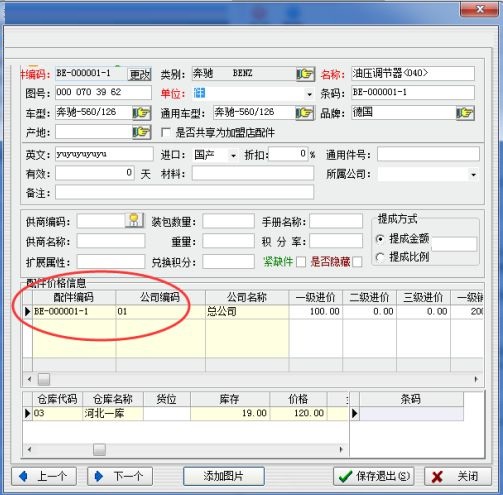This screenshot has width=503, height=495.
Task: Click the 仓库名称 column header
Action: click(x=113, y=399)
